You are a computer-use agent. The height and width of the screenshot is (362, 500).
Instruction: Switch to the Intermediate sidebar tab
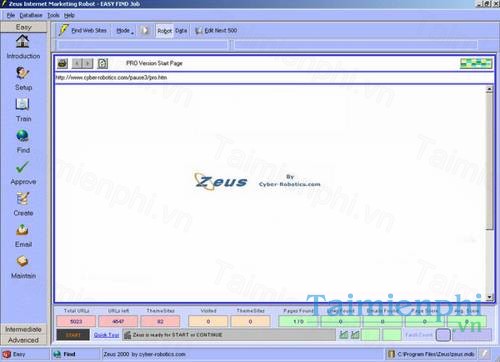pyautogui.click(x=24, y=329)
